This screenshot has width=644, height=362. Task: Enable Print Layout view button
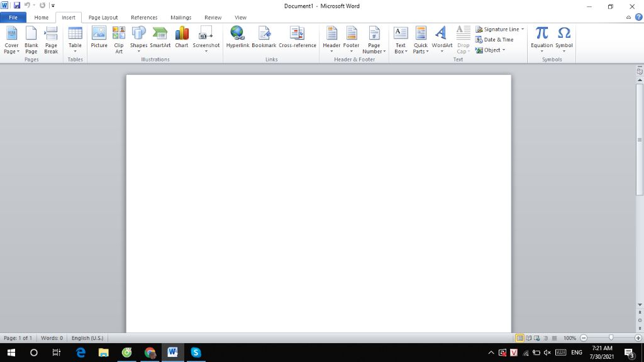point(519,338)
